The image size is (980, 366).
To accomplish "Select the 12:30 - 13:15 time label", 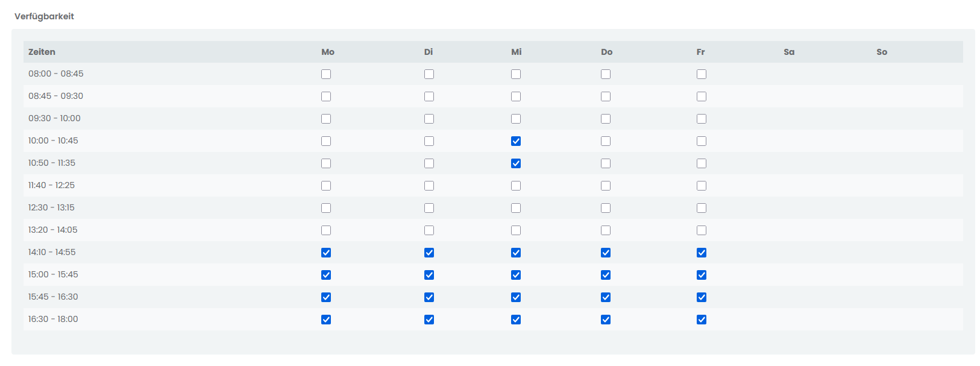I will pos(51,207).
